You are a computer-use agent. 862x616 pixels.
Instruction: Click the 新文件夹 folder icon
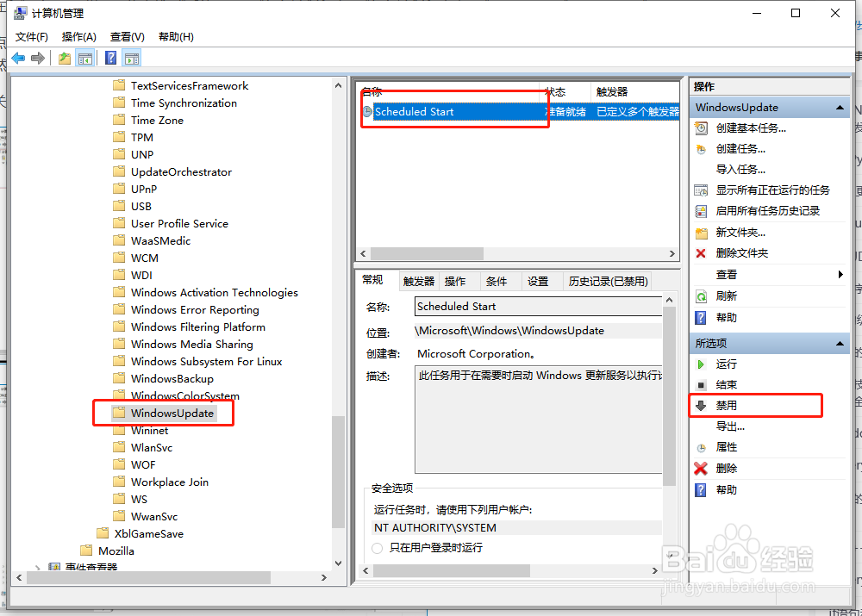click(x=701, y=233)
